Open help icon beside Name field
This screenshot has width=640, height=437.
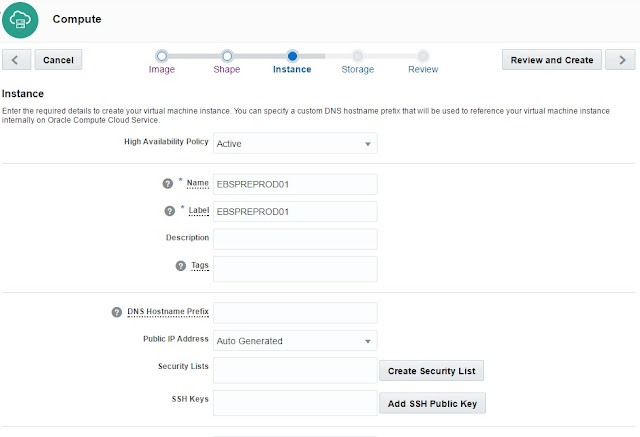168,184
